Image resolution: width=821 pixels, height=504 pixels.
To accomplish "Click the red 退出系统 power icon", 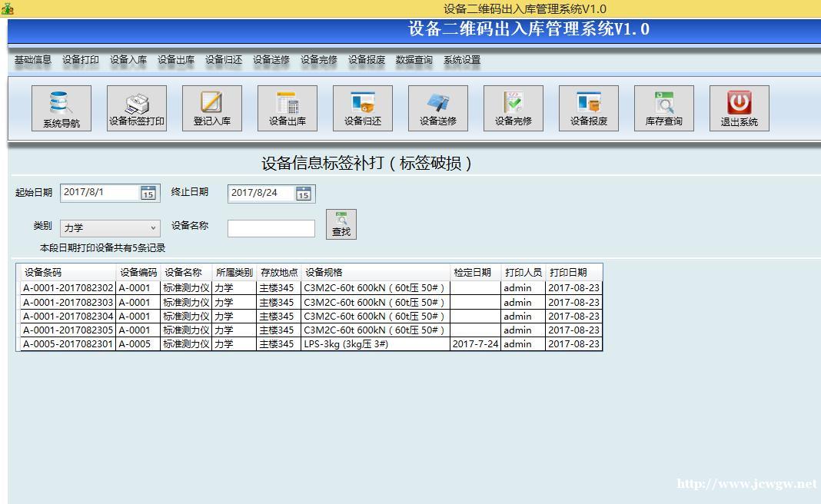I will click(x=739, y=108).
